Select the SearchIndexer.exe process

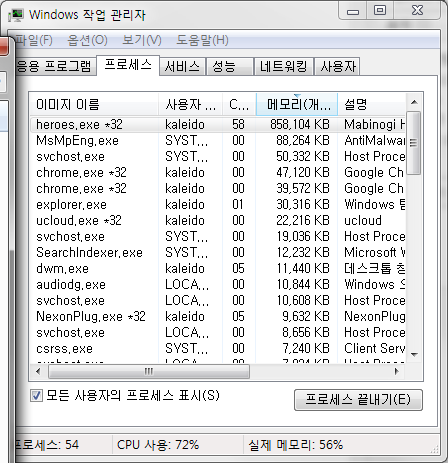click(218, 253)
